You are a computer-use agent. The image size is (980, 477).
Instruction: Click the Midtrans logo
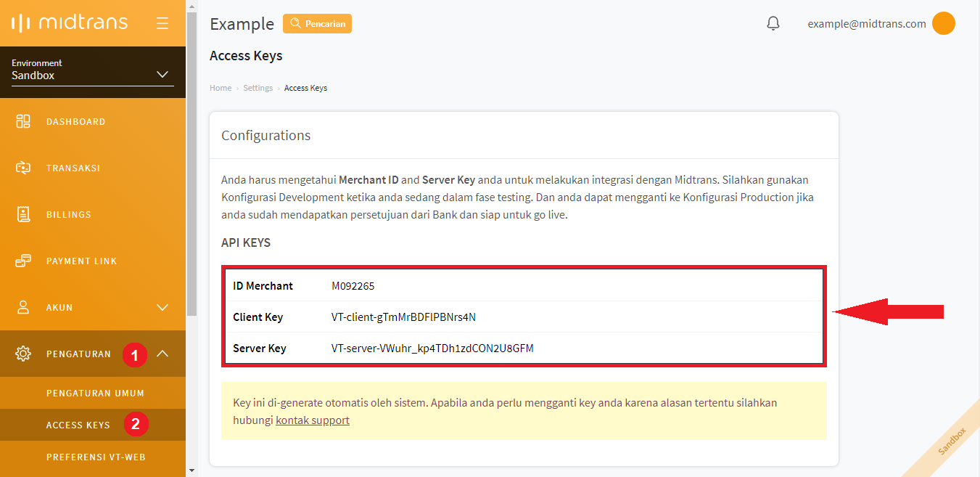tap(70, 23)
